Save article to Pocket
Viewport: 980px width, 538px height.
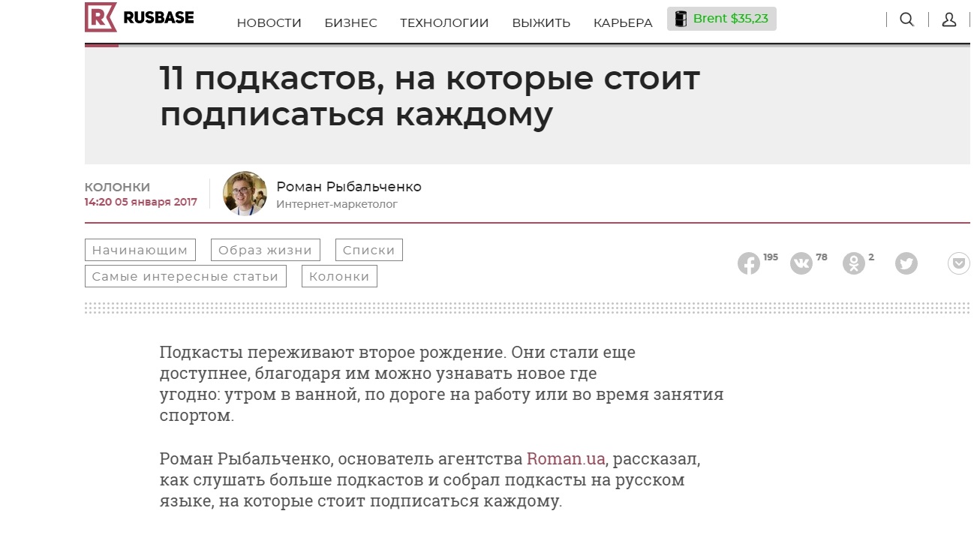point(958,263)
